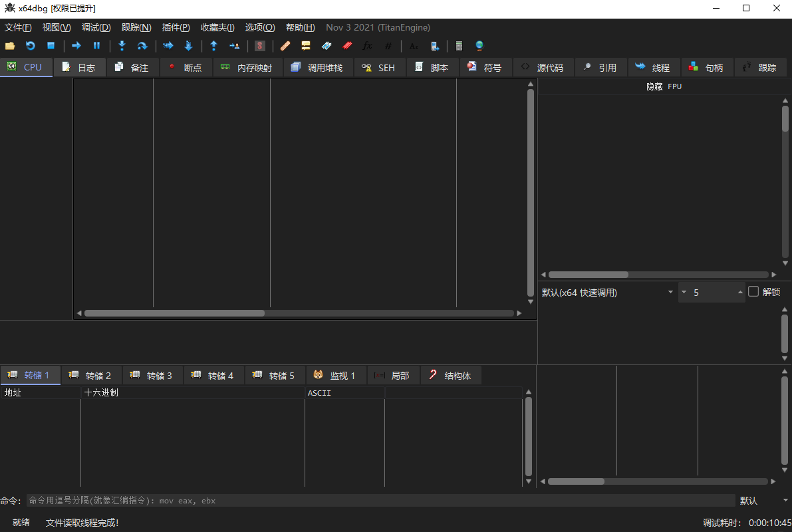Open the intermodular calls icon
The image size is (792, 532).
click(434, 46)
